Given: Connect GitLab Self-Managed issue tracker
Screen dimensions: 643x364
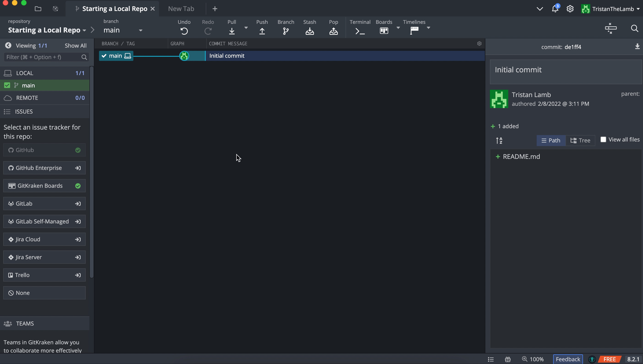Looking at the screenshot, I should [44, 222].
